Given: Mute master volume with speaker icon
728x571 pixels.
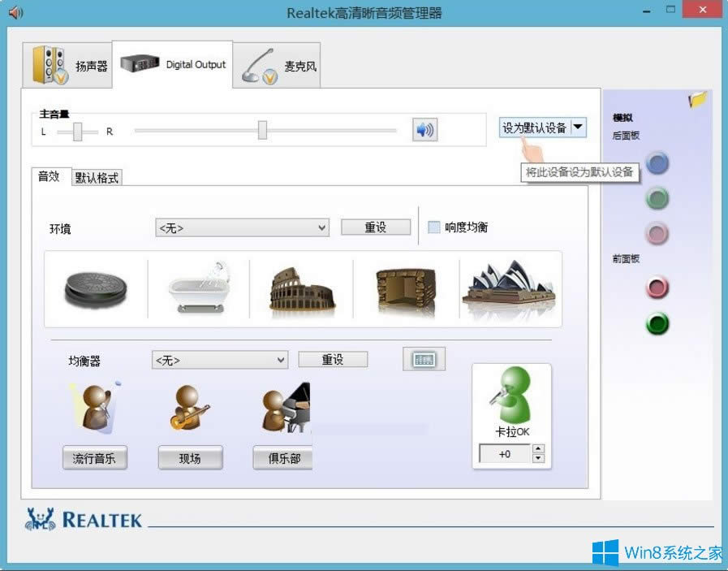Looking at the screenshot, I should (x=424, y=130).
